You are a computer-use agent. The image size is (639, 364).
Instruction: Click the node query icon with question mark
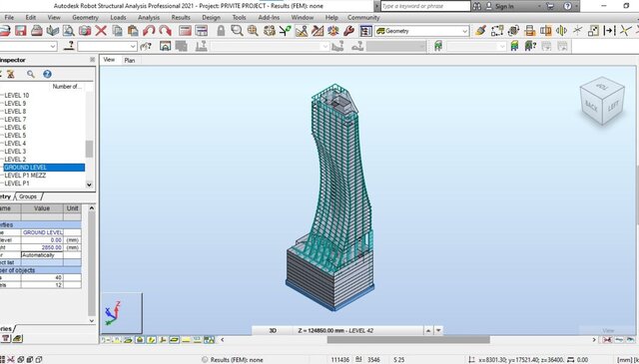click(69, 47)
